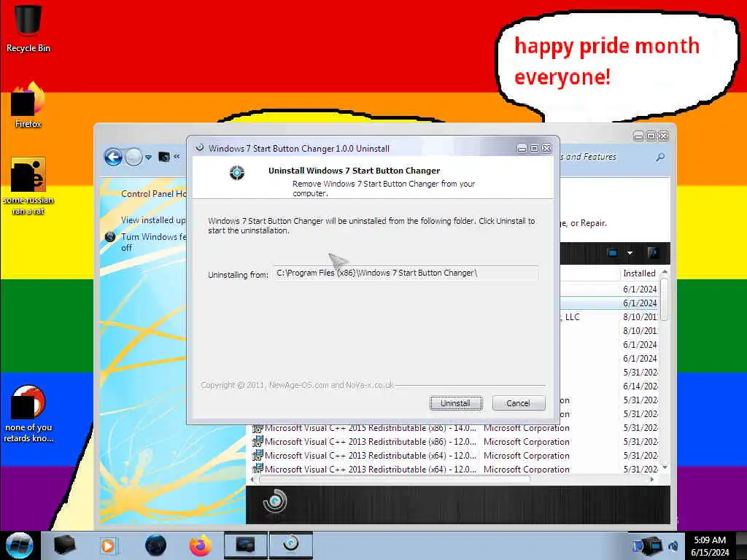This screenshot has height=560, width=747.
Task: Click the horizontal scrollbar under the program list
Action: [394, 480]
